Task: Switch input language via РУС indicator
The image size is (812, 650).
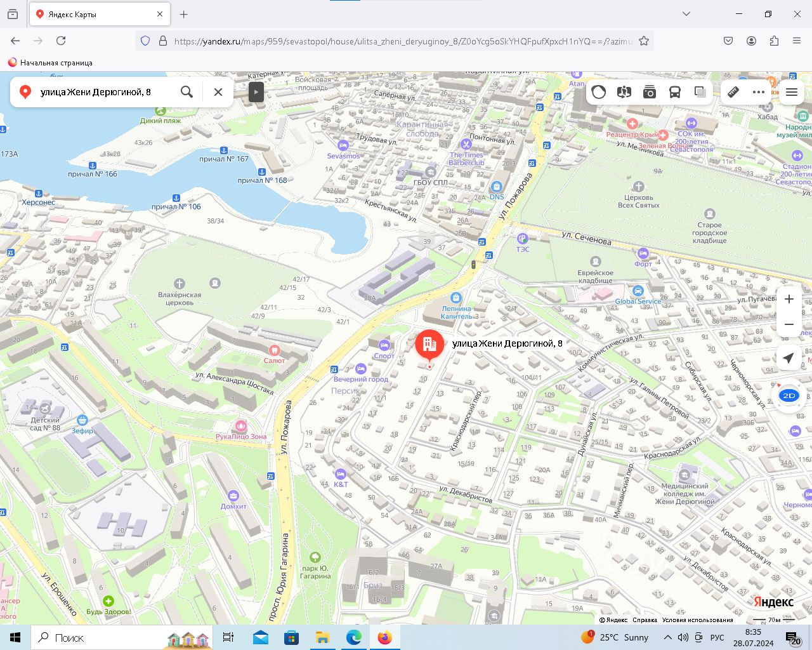Action: [717, 637]
